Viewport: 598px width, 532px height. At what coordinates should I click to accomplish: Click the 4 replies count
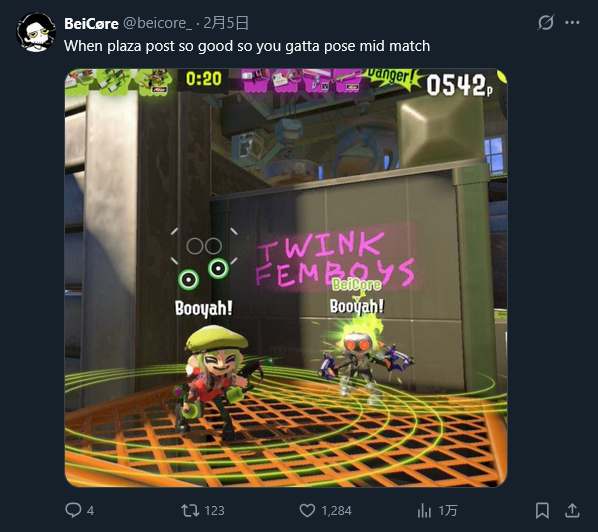click(x=90, y=511)
